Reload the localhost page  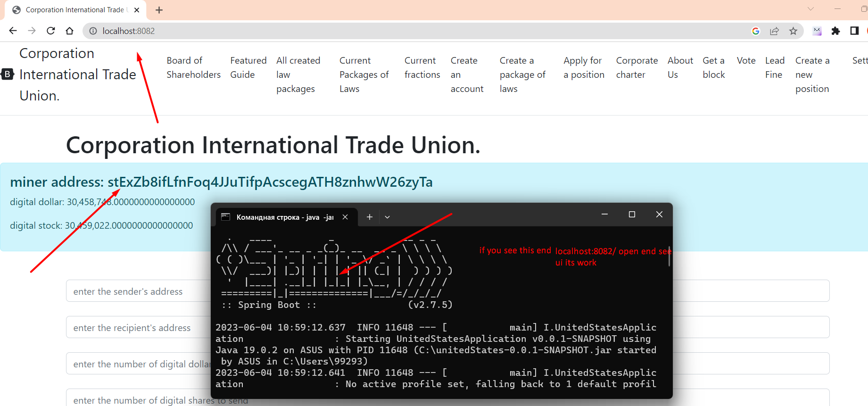[51, 31]
